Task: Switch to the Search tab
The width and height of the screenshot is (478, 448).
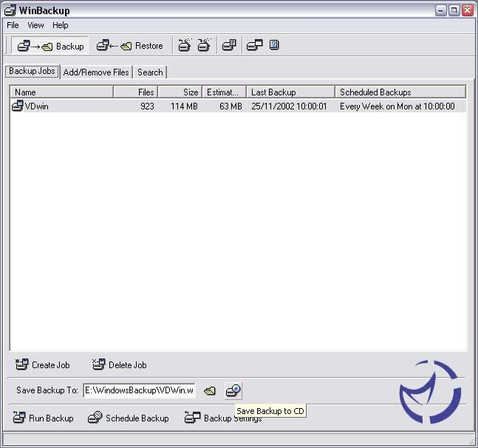Action: tap(150, 72)
